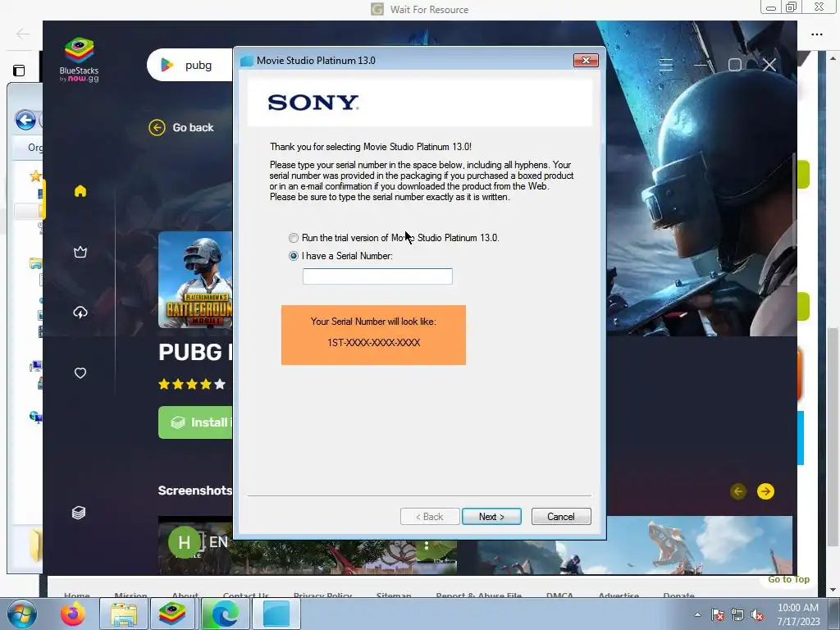Click the Action Center flag tray icon
The image size is (840, 630).
pyautogui.click(x=718, y=614)
